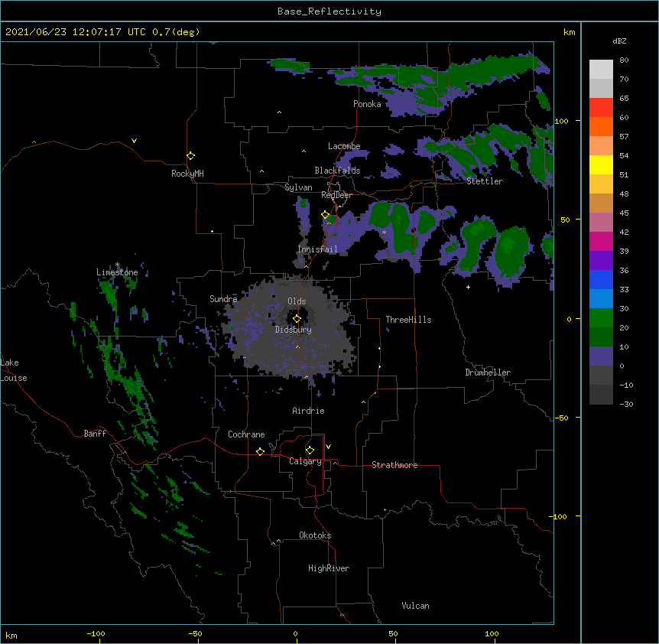Click the yellow diamond marker above RockyMH
659x644 pixels.
[190, 156]
